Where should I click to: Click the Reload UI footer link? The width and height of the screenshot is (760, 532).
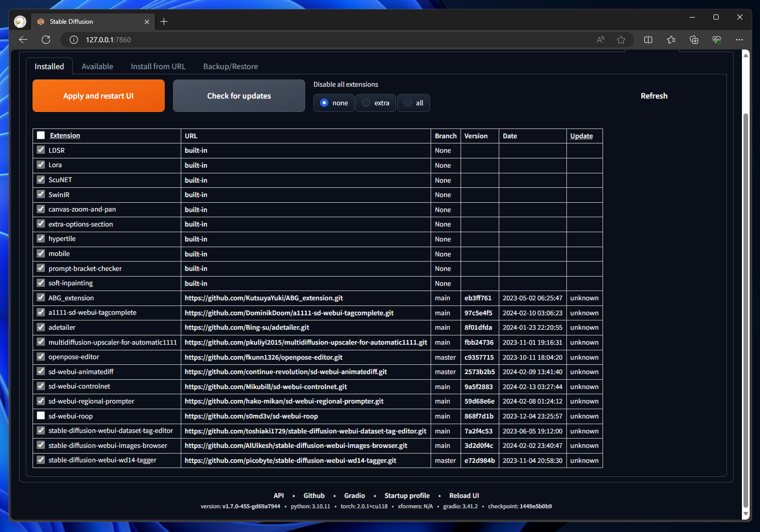pyautogui.click(x=464, y=496)
